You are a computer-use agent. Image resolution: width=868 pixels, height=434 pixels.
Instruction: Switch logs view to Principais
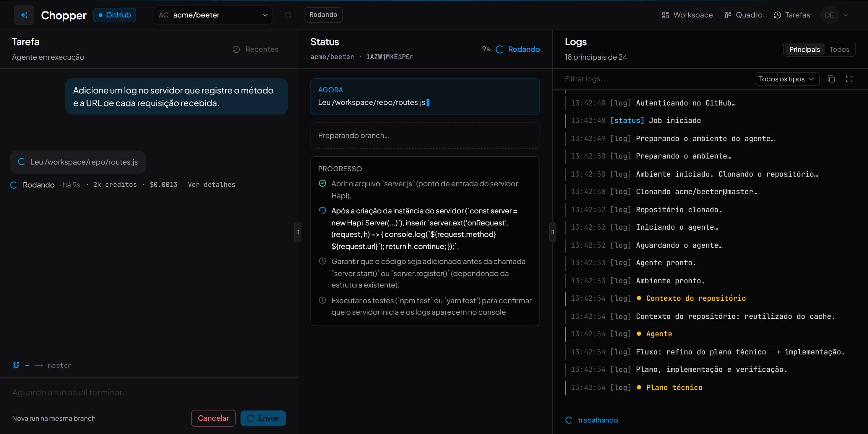(x=804, y=49)
